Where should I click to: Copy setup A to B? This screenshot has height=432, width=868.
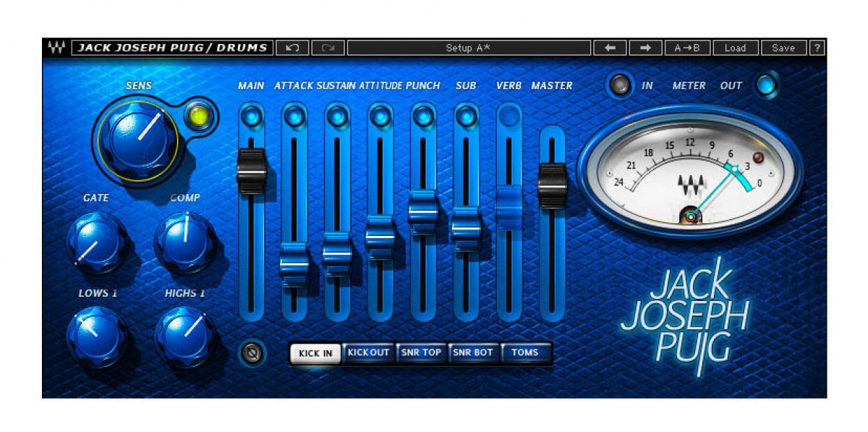(x=687, y=48)
